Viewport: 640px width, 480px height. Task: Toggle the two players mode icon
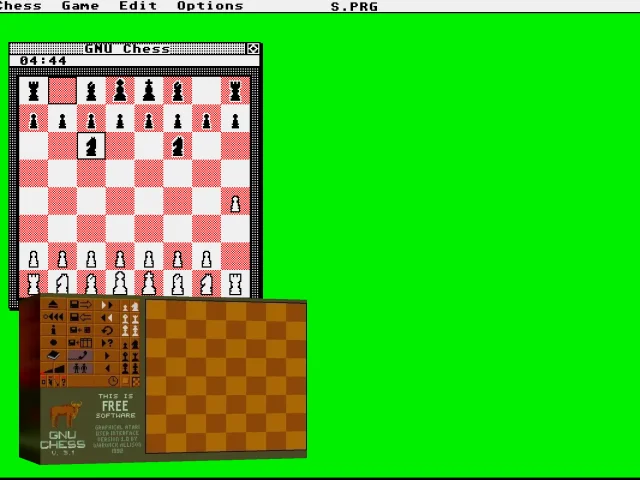coord(80,369)
